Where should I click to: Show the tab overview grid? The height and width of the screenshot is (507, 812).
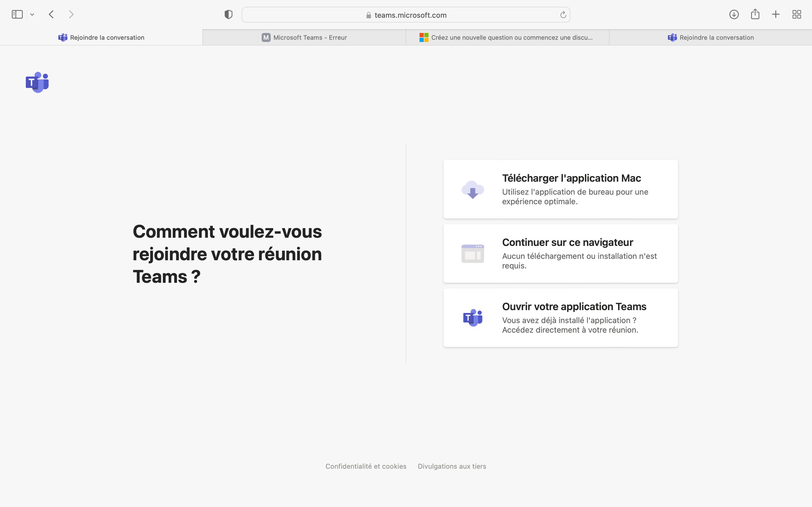(x=796, y=14)
